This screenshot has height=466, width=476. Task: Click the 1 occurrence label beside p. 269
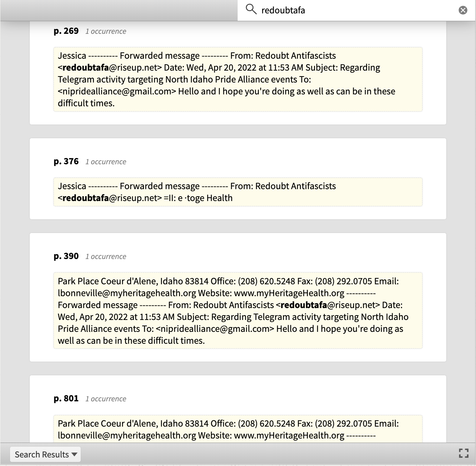(x=106, y=31)
